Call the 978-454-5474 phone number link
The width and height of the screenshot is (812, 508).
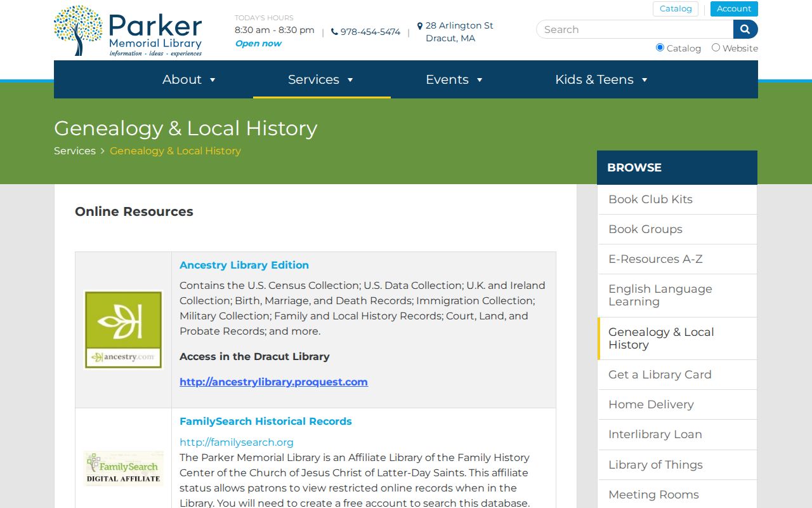coord(370,32)
